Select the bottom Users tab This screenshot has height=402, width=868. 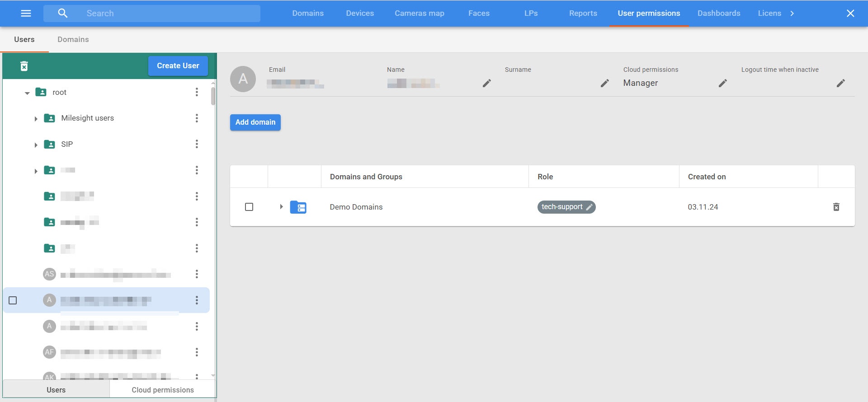click(x=56, y=390)
